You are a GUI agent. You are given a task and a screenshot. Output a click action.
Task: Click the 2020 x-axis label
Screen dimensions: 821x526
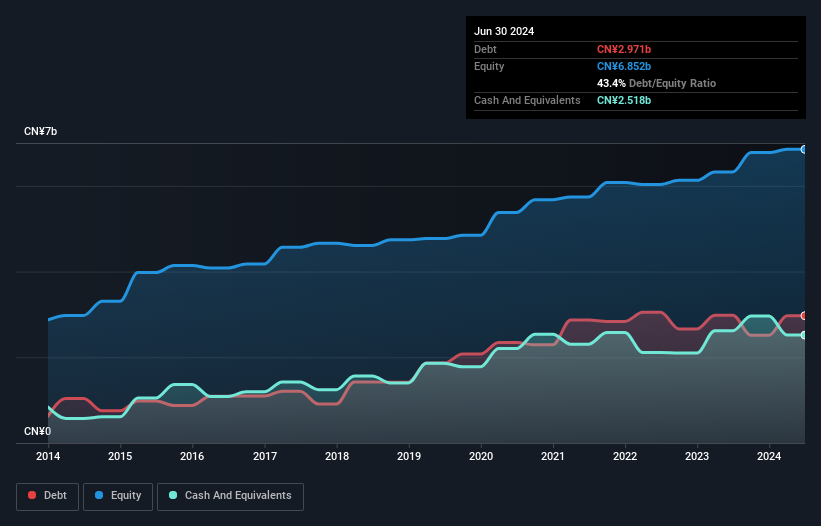(481, 456)
